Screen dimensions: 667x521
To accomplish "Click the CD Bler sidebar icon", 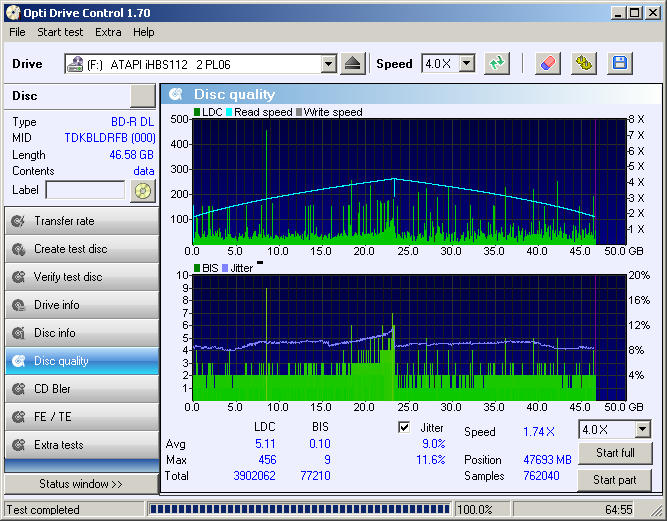I will click(x=18, y=389).
